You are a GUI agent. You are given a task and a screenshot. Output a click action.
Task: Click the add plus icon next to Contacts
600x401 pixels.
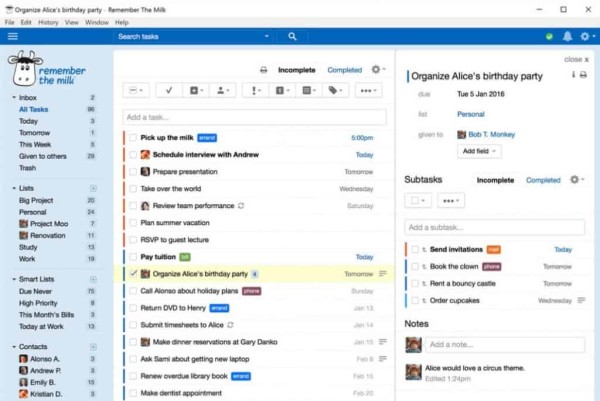pos(93,347)
